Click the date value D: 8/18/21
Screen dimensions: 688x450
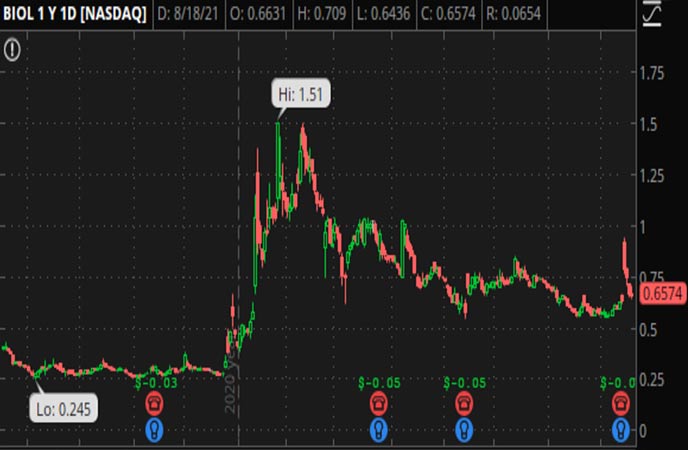tap(188, 14)
